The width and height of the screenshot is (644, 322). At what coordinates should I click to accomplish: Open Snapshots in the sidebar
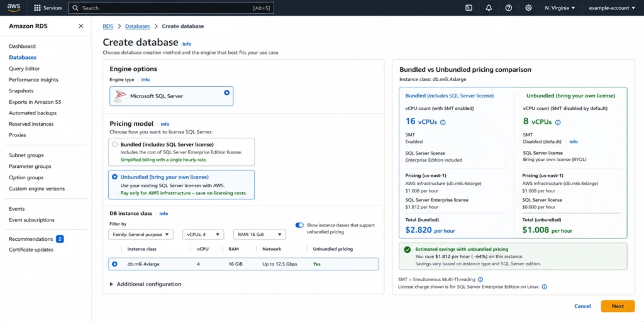point(21,91)
